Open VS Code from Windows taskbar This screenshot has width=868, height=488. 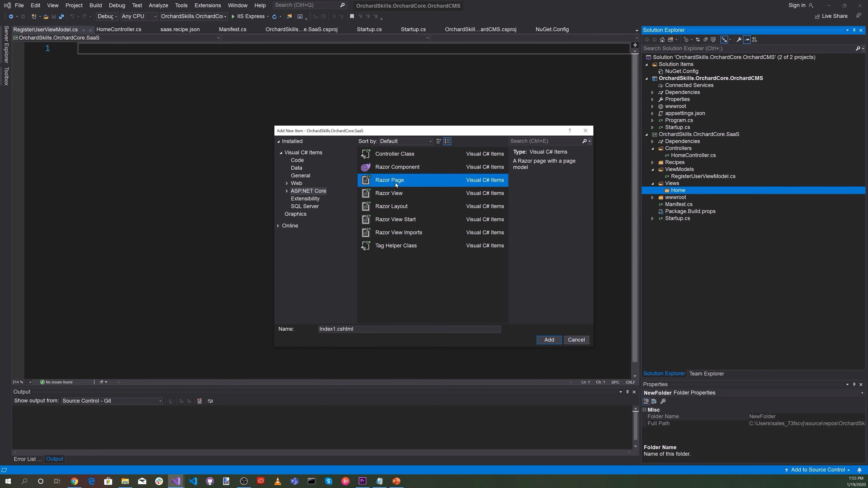coord(193,481)
